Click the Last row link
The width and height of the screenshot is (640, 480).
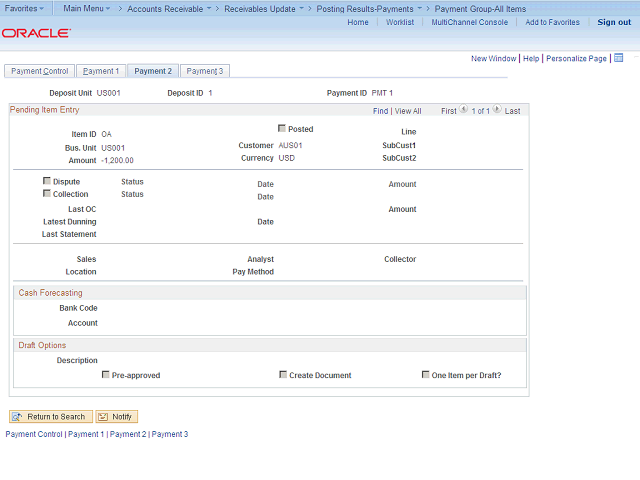(512, 111)
